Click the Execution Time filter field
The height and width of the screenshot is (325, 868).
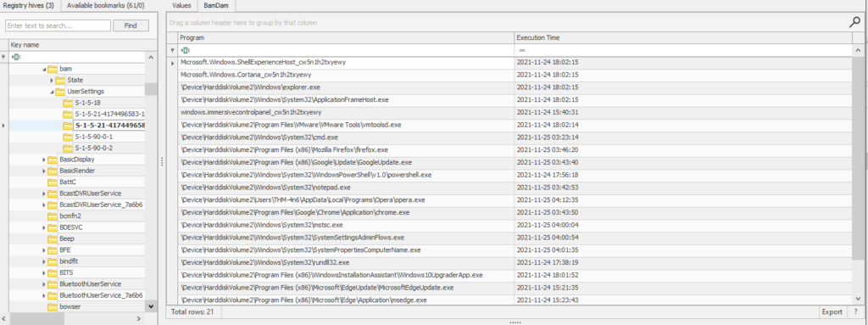pyautogui.click(x=683, y=50)
